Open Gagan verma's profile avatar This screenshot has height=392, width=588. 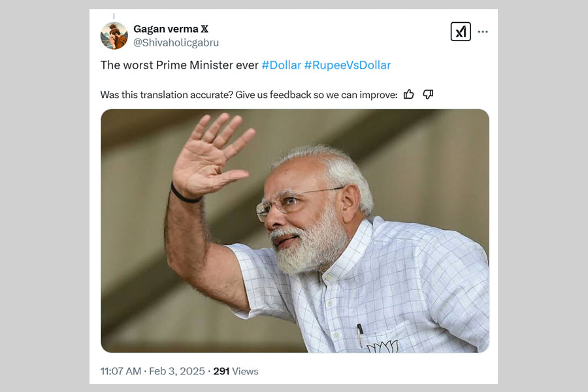click(114, 36)
